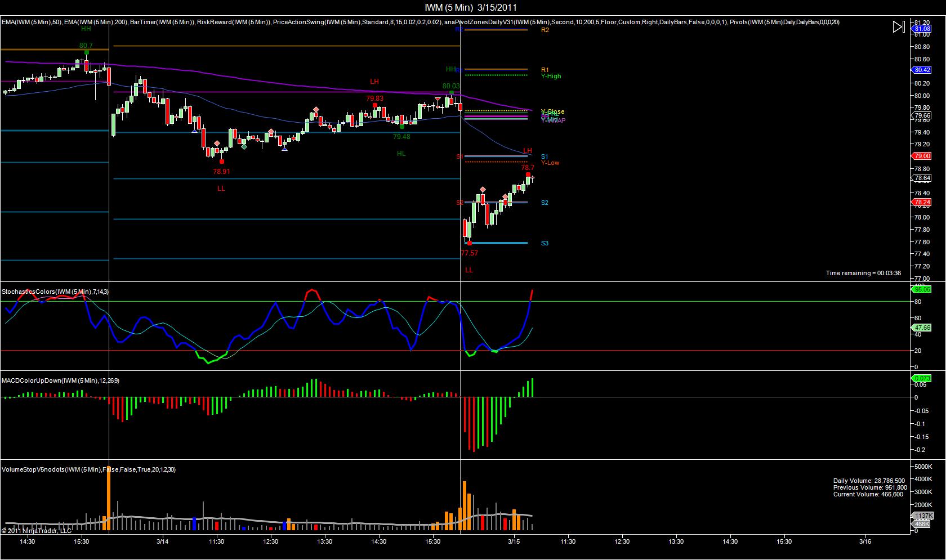The width and height of the screenshot is (946, 560).
Task: Select the MACDColorUpDown indicator label
Action: 60,380
